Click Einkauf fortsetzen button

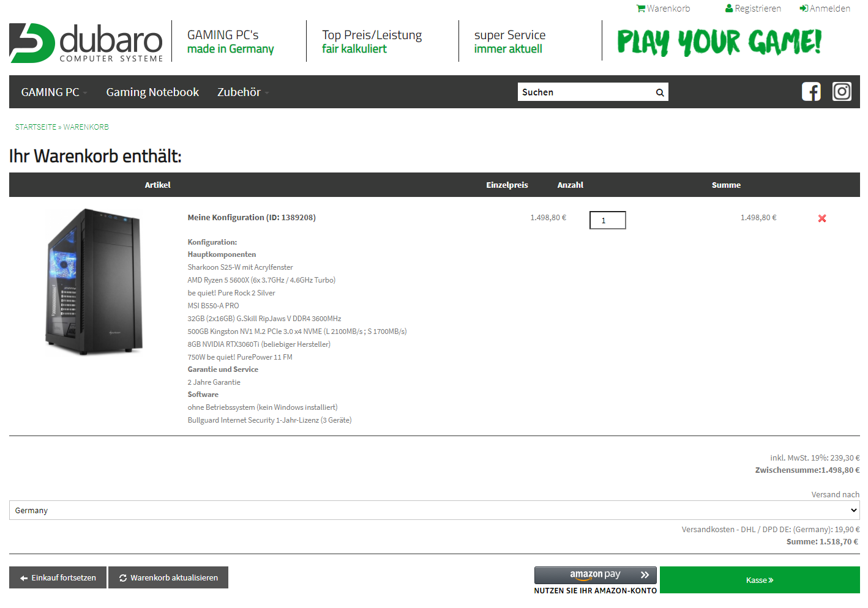pos(58,577)
